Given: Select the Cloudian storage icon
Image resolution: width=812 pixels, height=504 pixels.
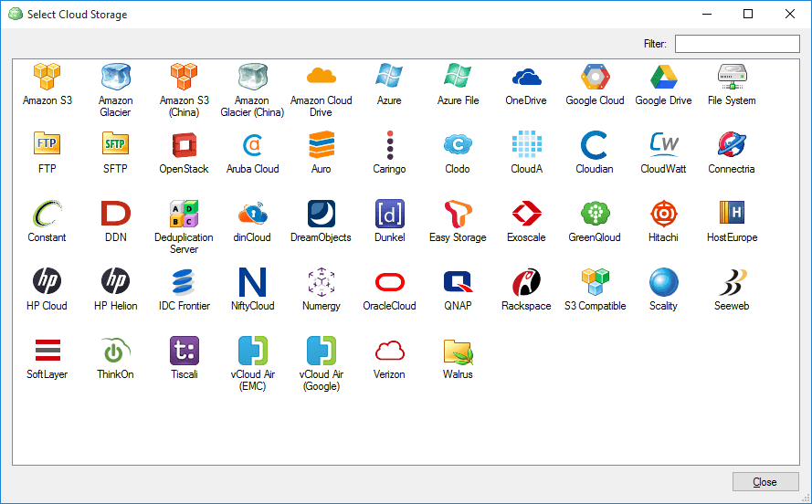Looking at the screenshot, I should 595,145.
